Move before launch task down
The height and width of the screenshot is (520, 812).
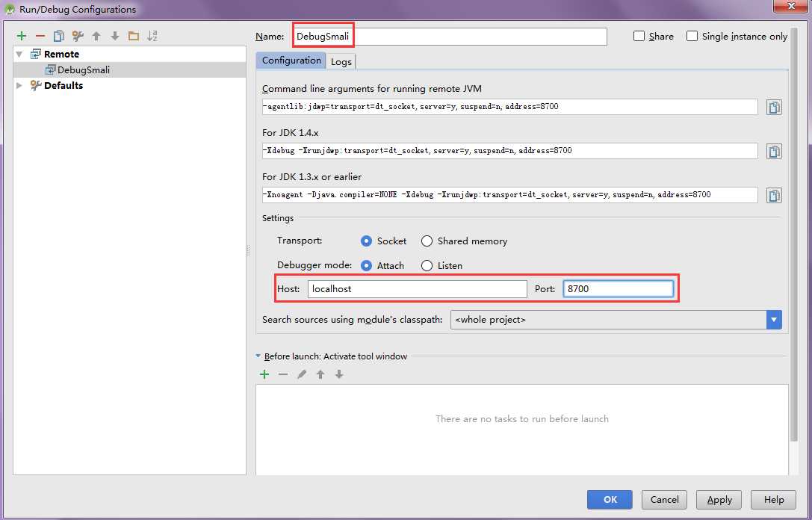(339, 374)
